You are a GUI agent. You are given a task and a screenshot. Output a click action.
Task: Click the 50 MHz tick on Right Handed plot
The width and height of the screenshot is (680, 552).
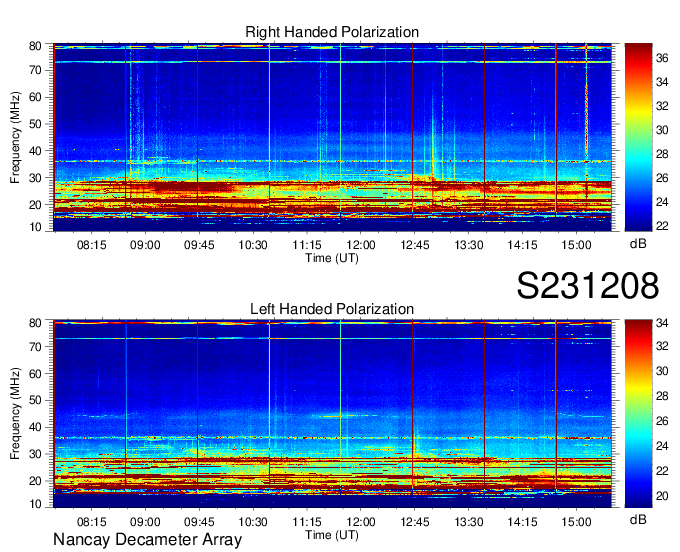click(x=35, y=124)
